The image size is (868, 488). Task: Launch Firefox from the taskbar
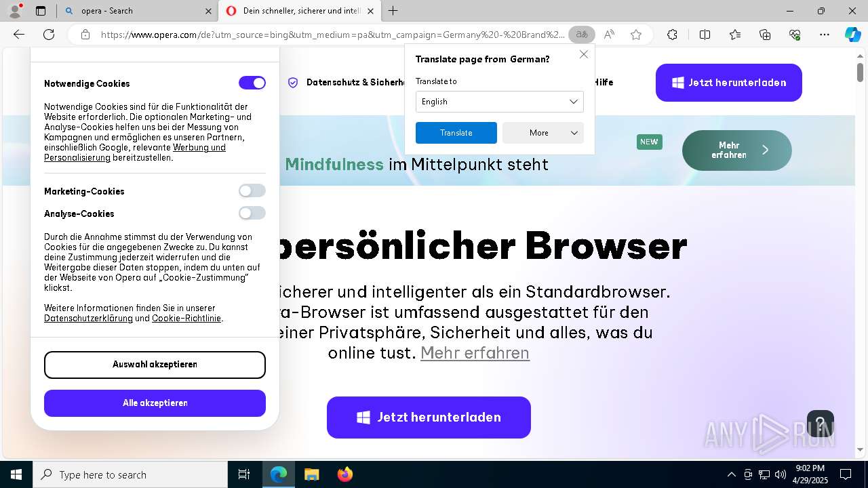tap(344, 474)
